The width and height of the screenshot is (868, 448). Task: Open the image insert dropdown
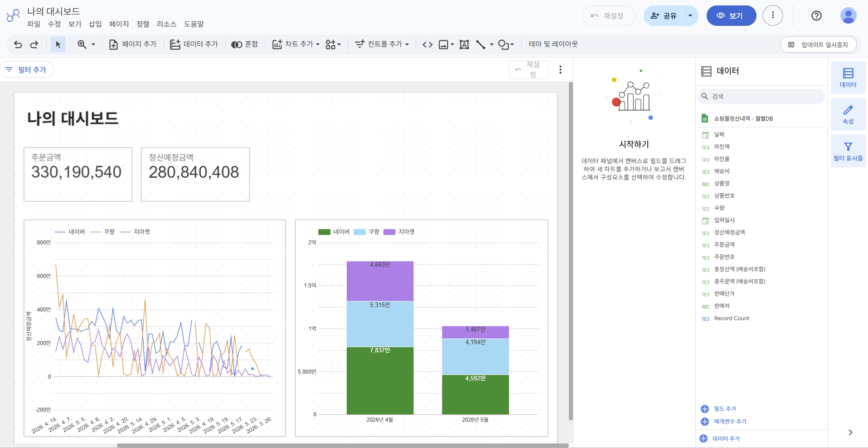(446, 44)
